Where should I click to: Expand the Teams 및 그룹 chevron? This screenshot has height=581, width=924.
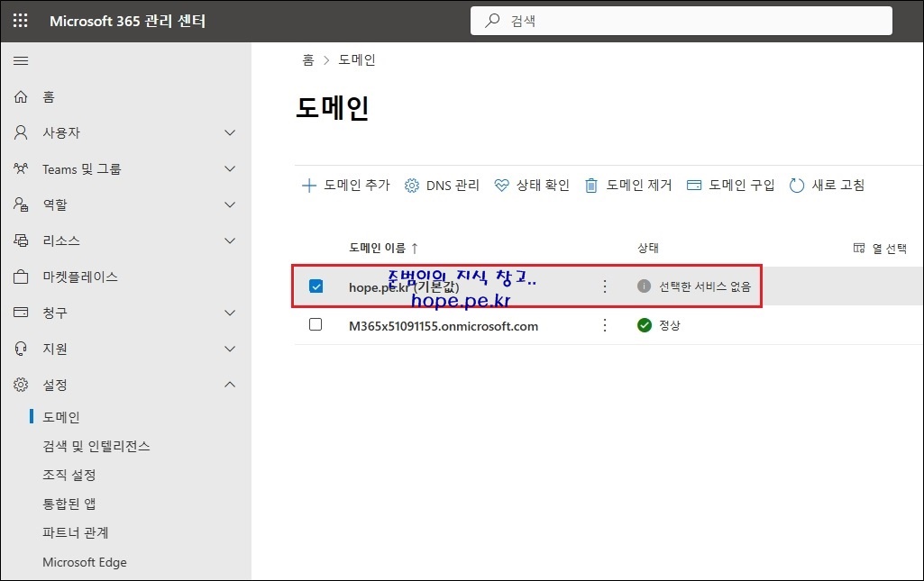230,169
